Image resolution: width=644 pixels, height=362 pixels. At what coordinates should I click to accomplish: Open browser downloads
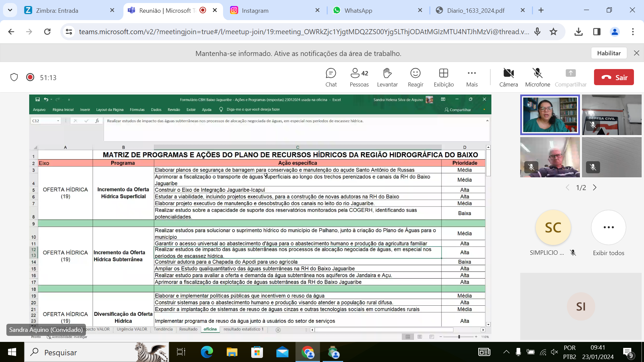(x=579, y=32)
